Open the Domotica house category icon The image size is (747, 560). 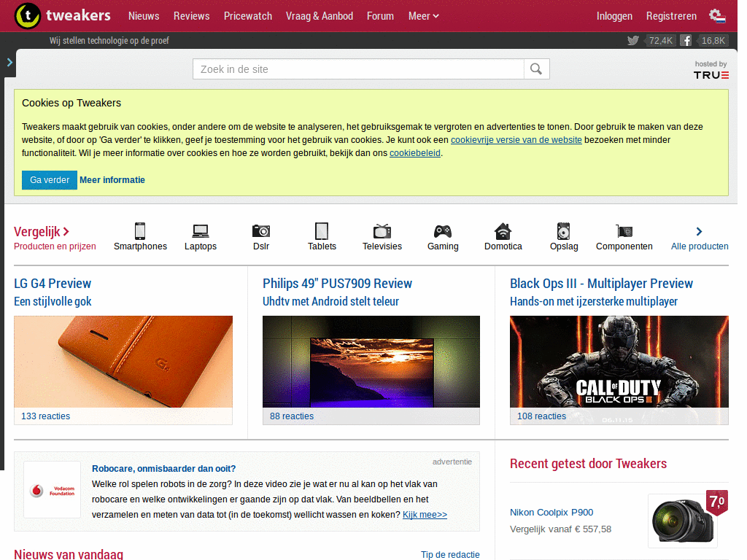(x=503, y=231)
